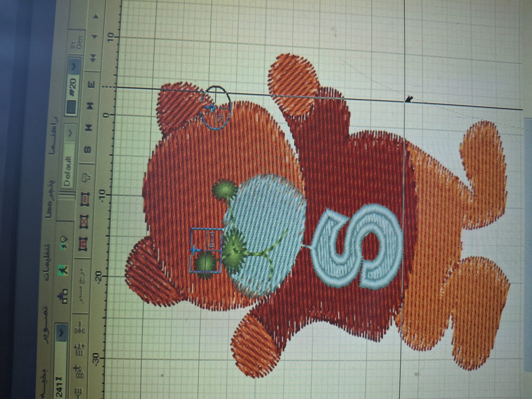The width and height of the screenshot is (532, 399).
Task: Jump to start with the S button
Action: 88,149
